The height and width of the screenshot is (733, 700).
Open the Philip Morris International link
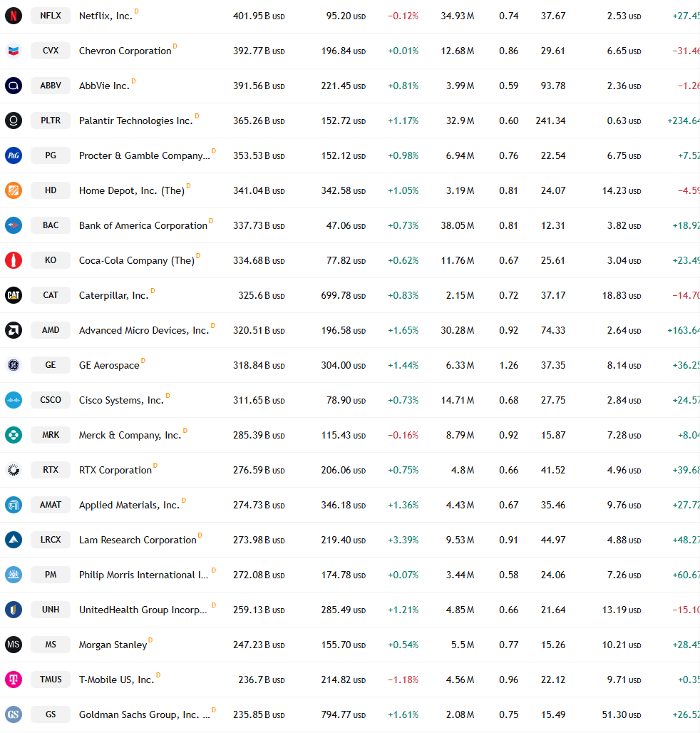[x=143, y=575]
